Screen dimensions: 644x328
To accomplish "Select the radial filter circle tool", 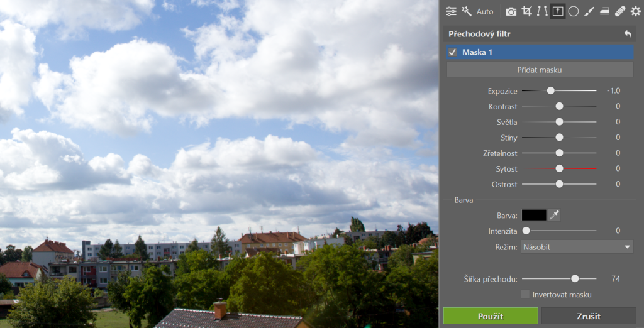I will [573, 11].
